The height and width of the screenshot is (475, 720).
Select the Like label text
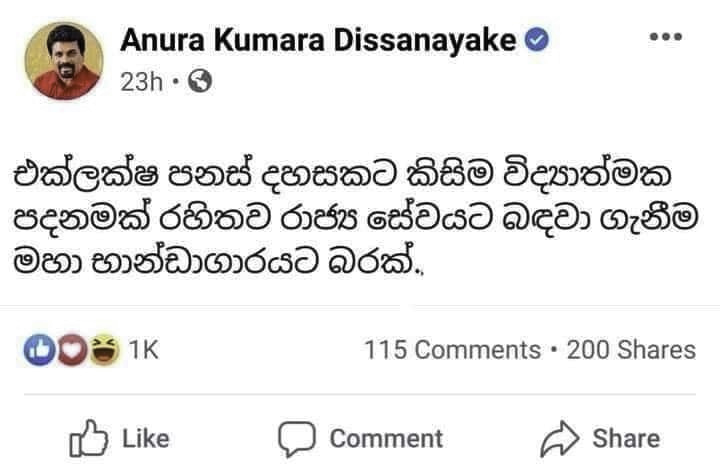146,438
